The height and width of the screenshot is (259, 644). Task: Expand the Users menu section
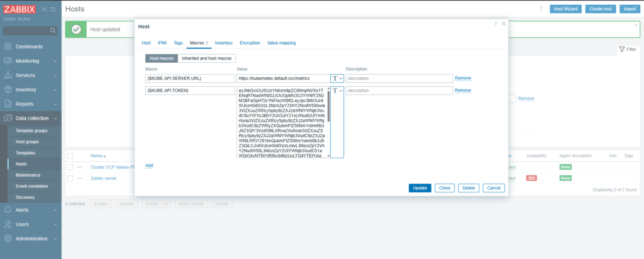(55, 224)
